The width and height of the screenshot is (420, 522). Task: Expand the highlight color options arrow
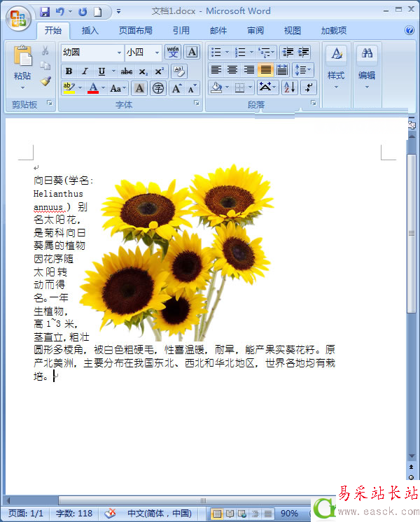[x=80, y=88]
